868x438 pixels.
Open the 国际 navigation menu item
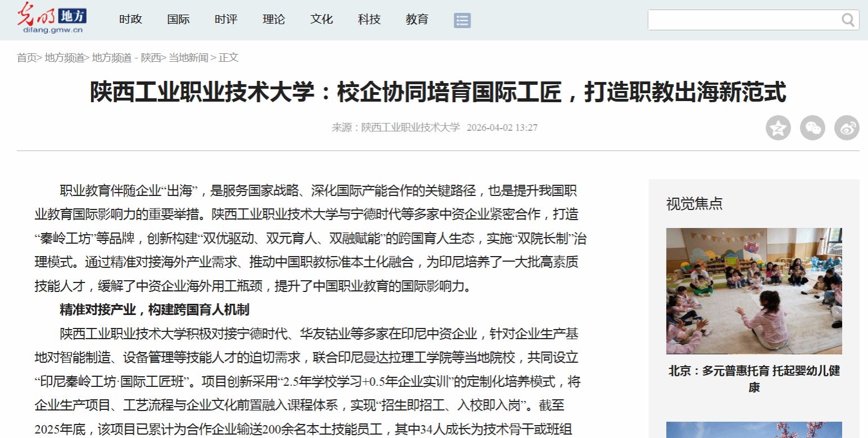click(178, 20)
